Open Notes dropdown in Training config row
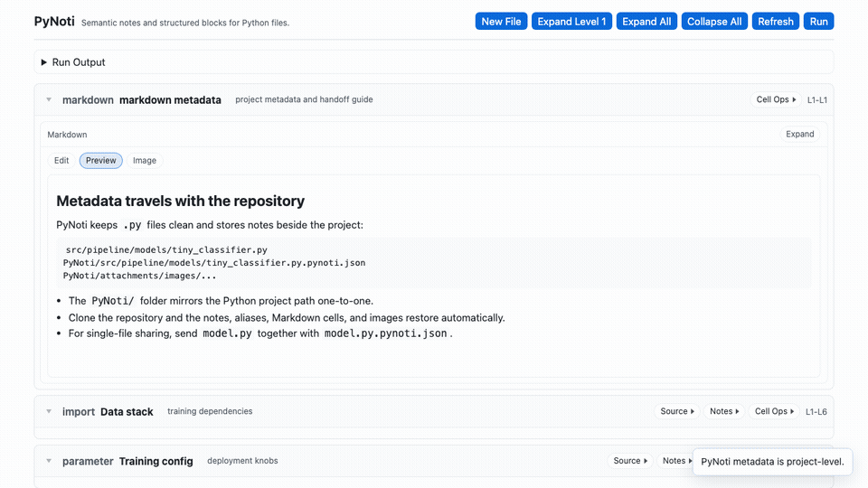The width and height of the screenshot is (868, 488). pyautogui.click(x=676, y=461)
